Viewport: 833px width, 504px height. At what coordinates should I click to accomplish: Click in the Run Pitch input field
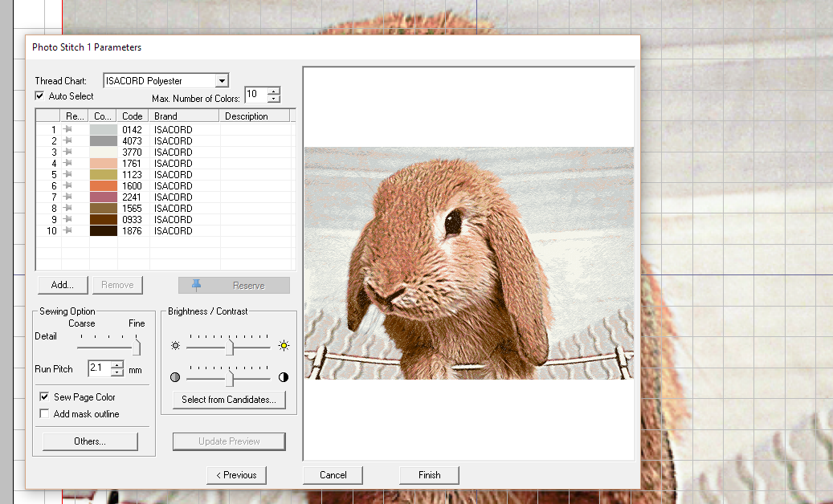98,368
